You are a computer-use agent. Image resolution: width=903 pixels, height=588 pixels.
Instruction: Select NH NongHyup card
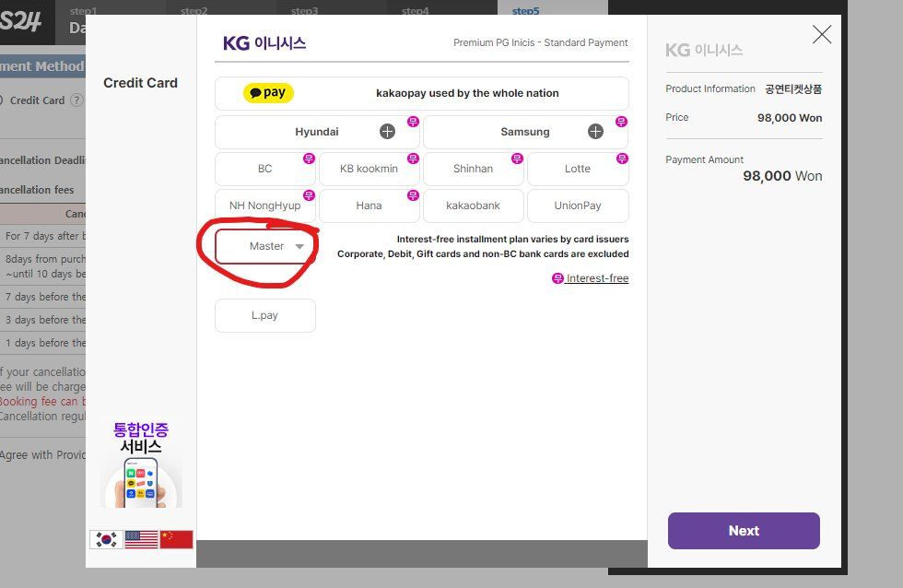coord(265,206)
